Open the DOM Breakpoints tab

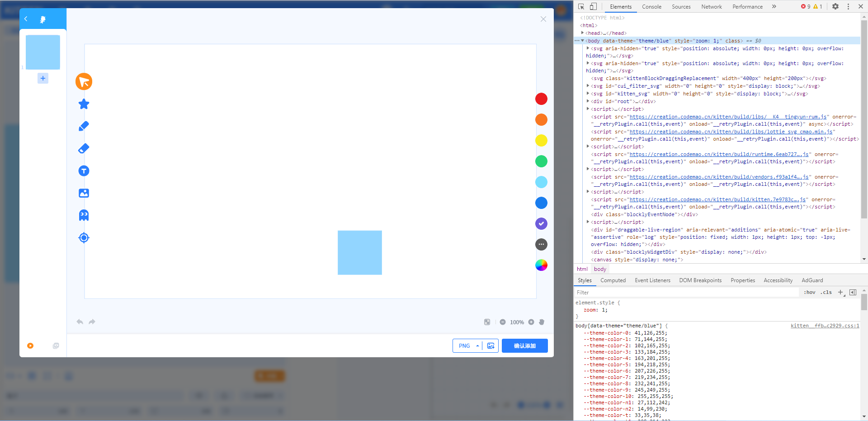coord(700,280)
